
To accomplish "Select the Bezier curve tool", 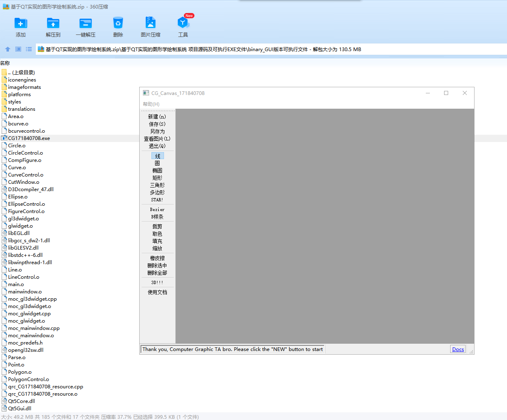I will tap(157, 209).
